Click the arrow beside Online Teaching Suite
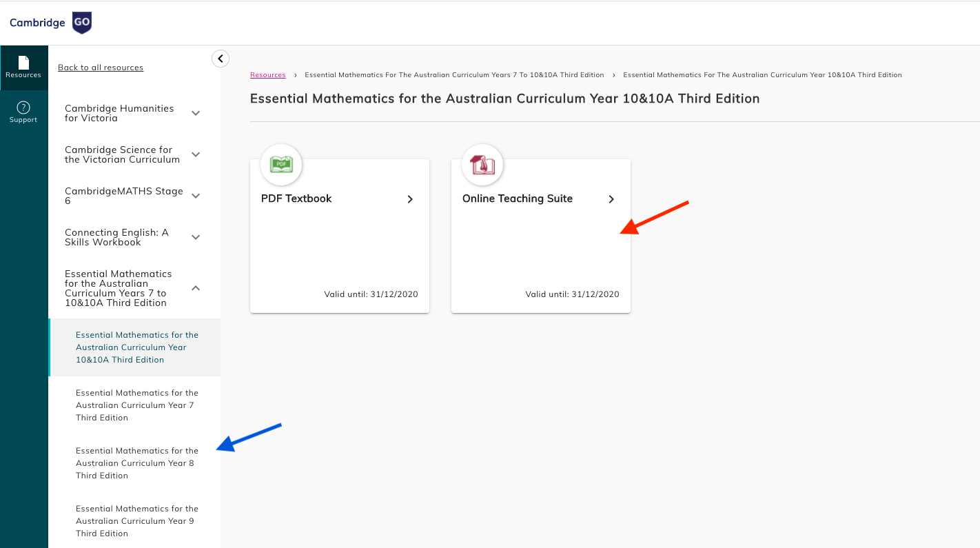The height and width of the screenshot is (548, 980). click(x=611, y=199)
